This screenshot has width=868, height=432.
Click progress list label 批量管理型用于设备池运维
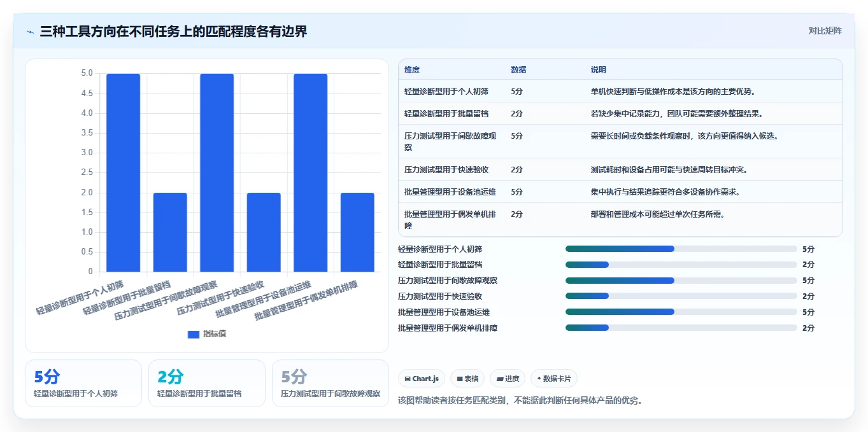pyautogui.click(x=444, y=312)
